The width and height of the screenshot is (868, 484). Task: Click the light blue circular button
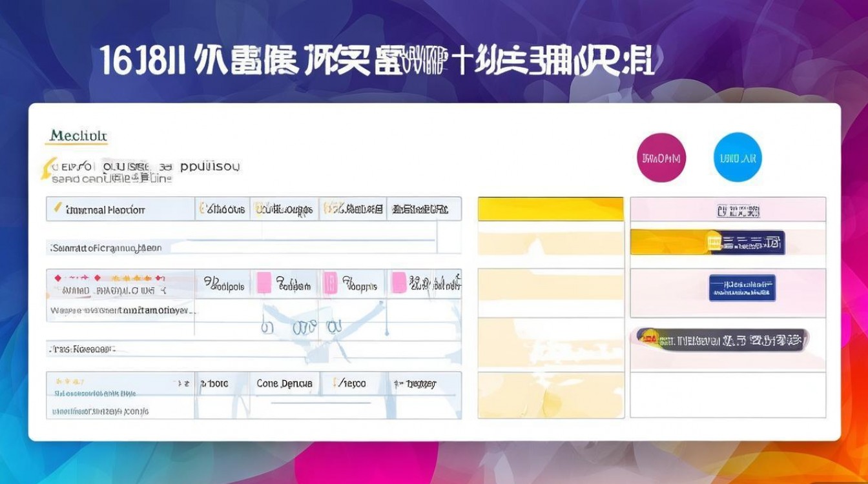click(x=738, y=157)
